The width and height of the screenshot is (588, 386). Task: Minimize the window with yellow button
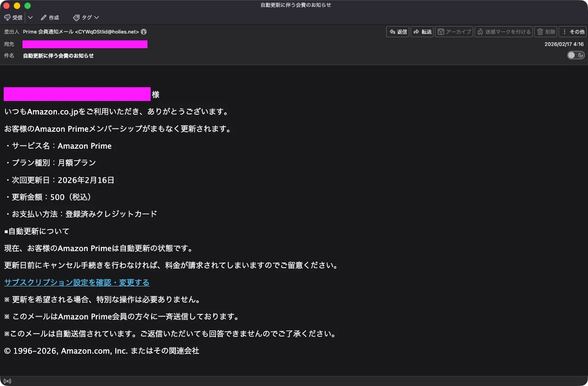pyautogui.click(x=17, y=6)
